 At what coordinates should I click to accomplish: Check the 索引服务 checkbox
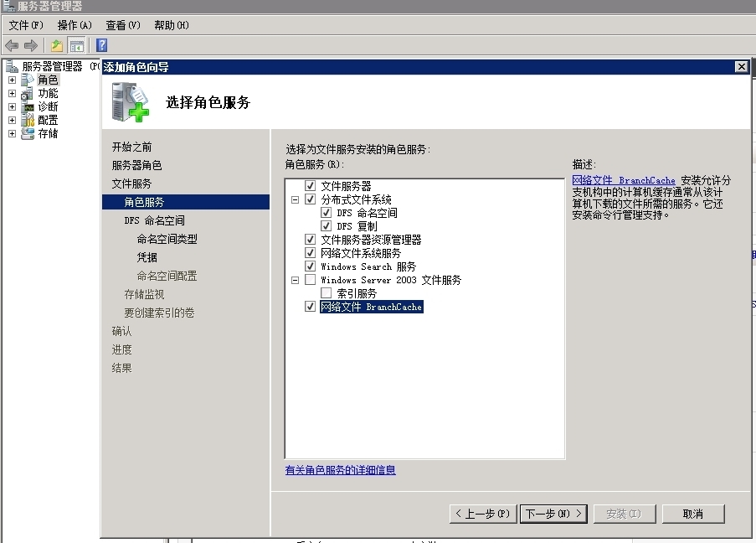click(326, 293)
